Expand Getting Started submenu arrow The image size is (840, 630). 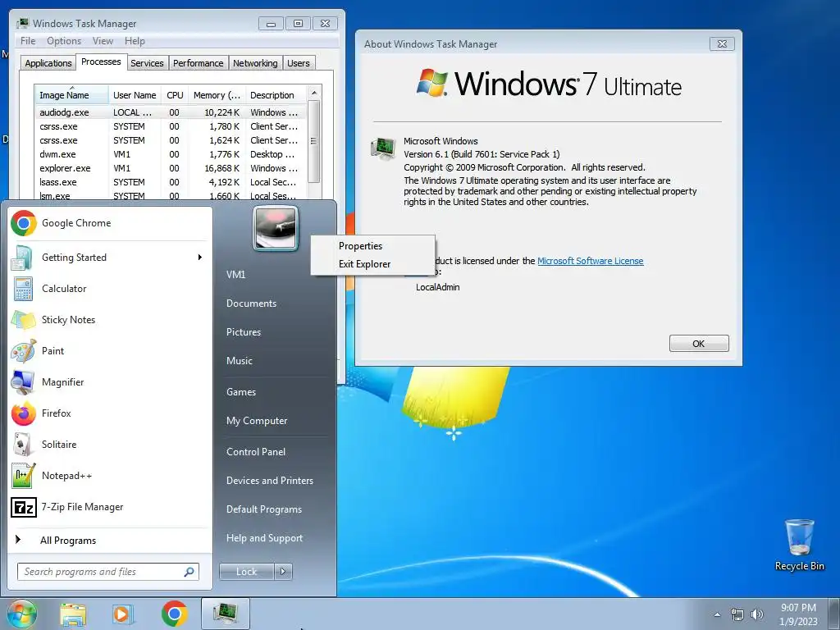click(x=200, y=257)
